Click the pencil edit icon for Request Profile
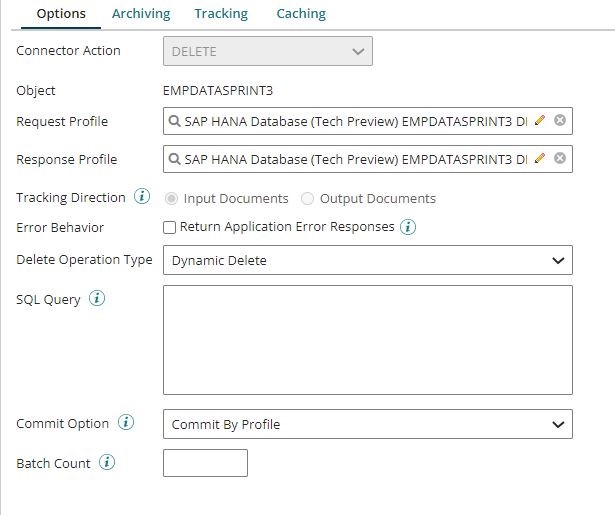 tap(541, 120)
